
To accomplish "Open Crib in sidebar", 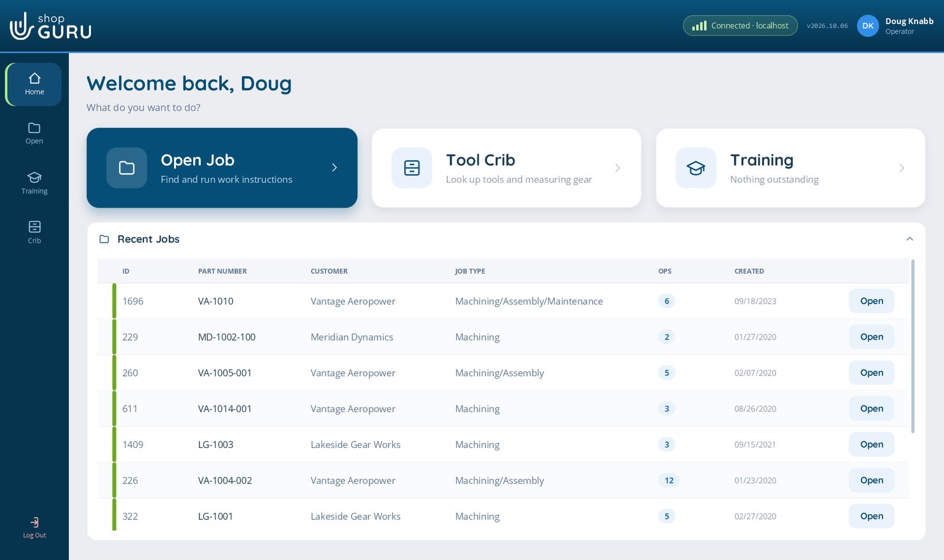I will click(x=34, y=232).
